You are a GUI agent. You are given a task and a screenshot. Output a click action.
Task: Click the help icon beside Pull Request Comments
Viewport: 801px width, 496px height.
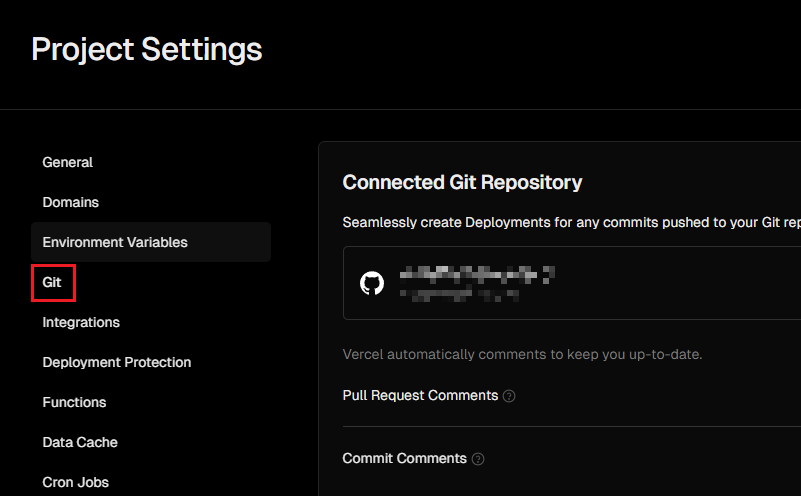pyautogui.click(x=509, y=396)
